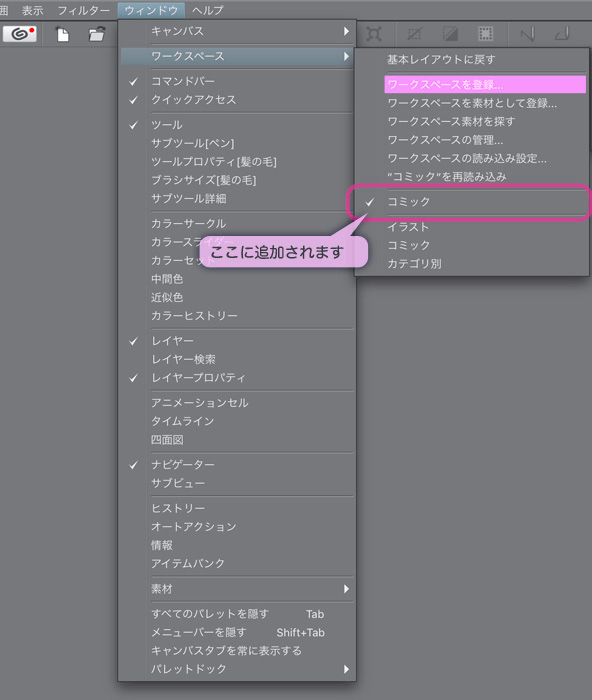Click the Open file folder icon

(96, 34)
